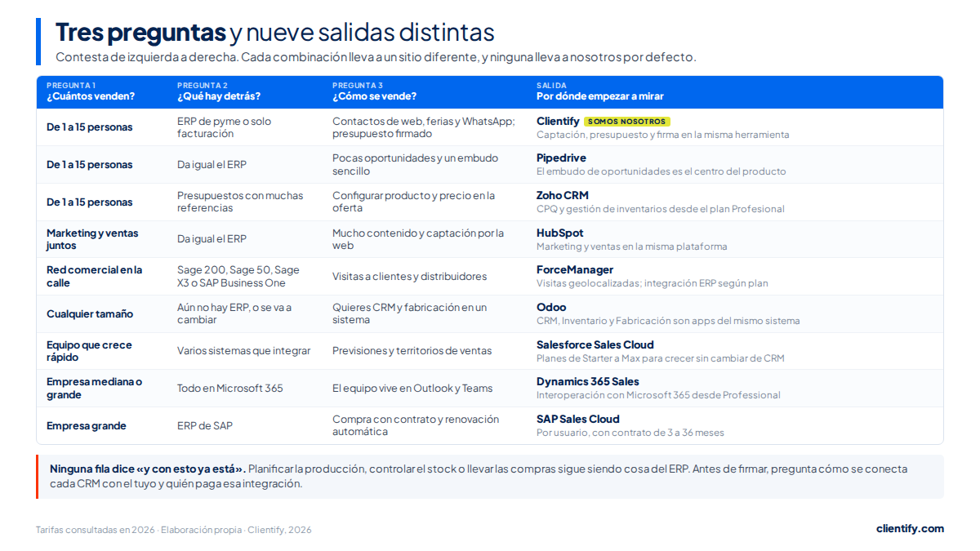Click 'Interoperación con Microsoft 365 desde Professional'

click(658, 395)
